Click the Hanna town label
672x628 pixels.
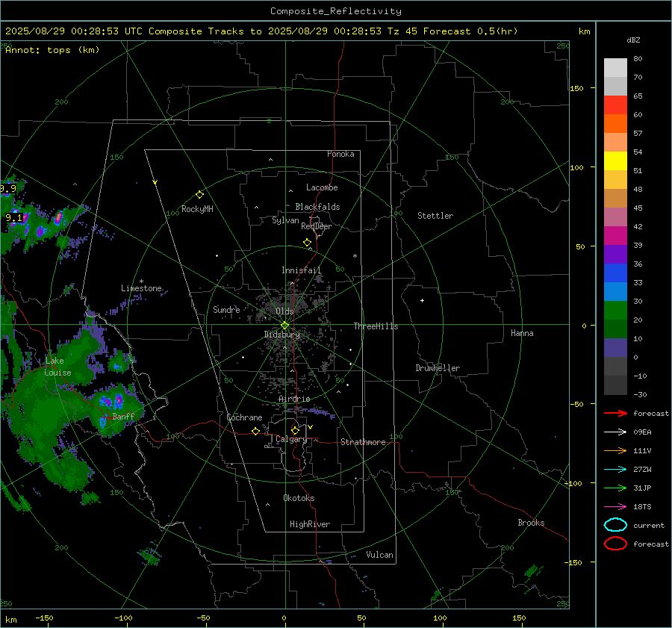tap(522, 333)
